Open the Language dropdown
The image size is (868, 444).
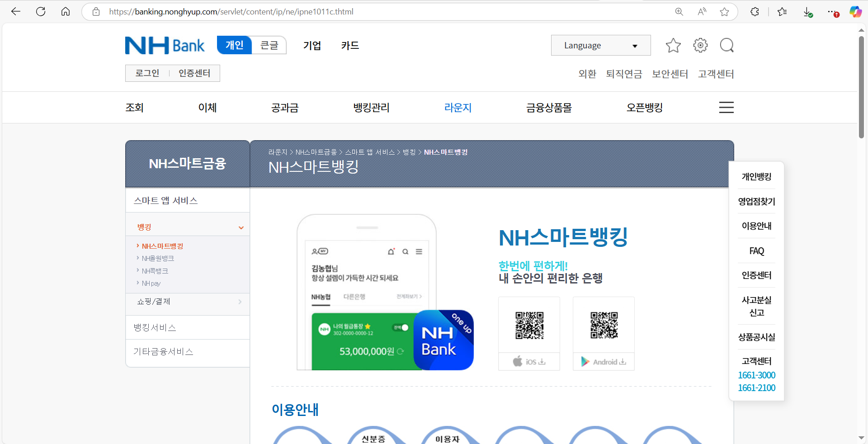pyautogui.click(x=601, y=45)
